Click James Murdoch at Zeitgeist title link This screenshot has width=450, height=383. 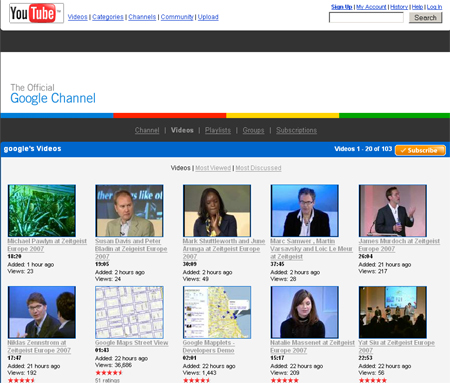click(399, 245)
